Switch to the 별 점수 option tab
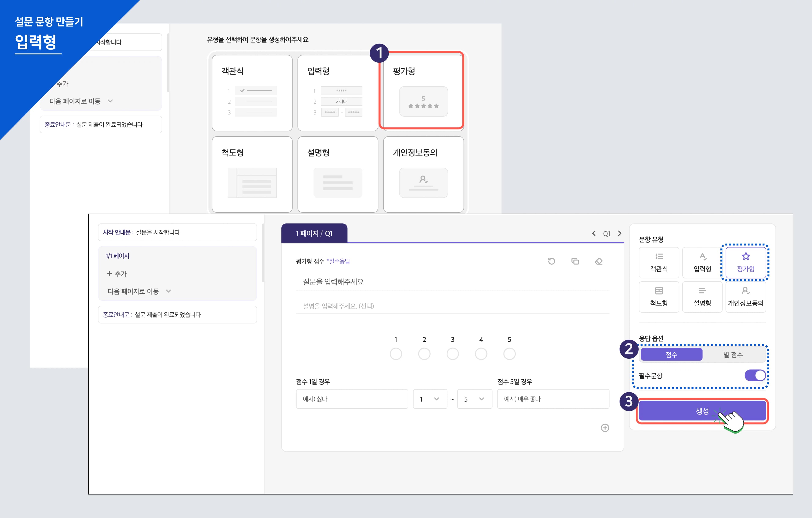This screenshot has width=812, height=518. (733, 355)
